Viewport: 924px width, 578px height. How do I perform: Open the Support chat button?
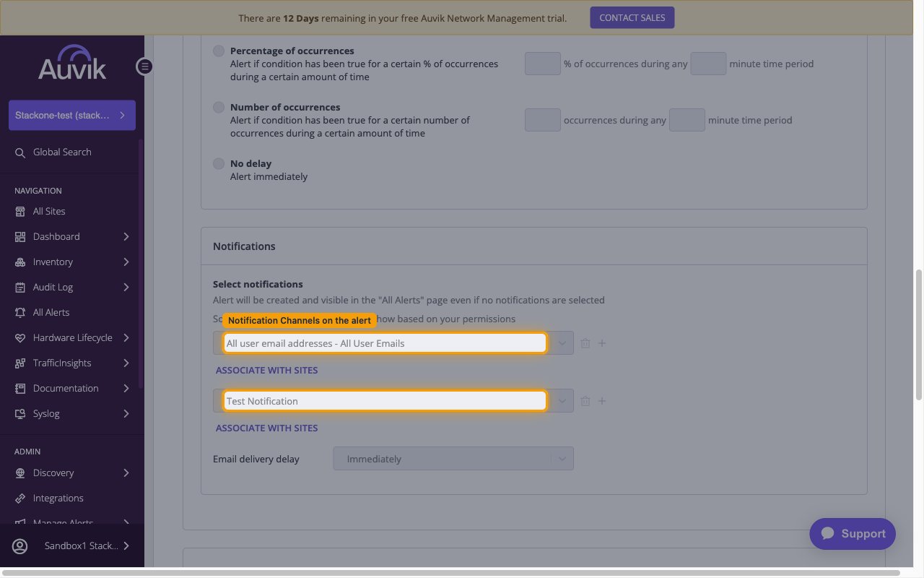(853, 534)
